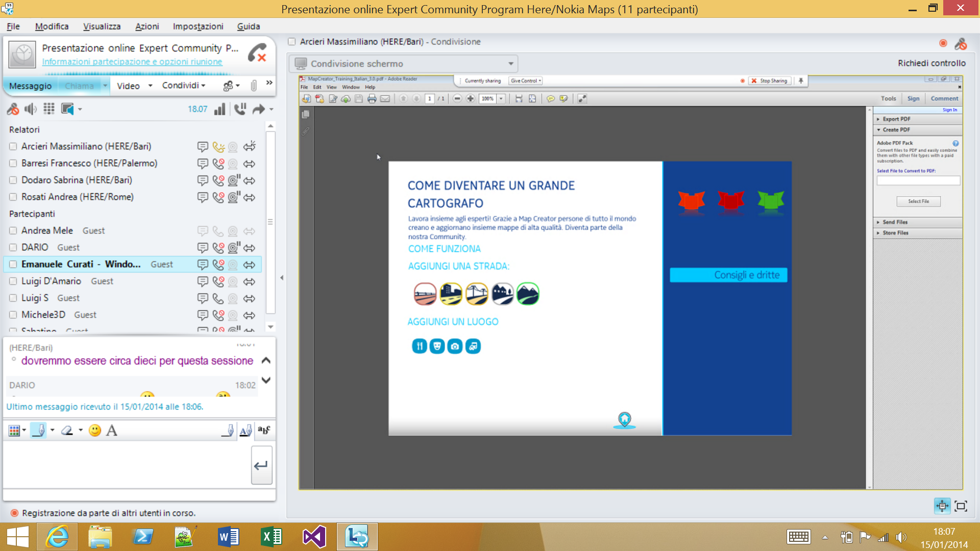Click phone icon for Luigi S
The height and width of the screenshot is (551, 980).
218,298
